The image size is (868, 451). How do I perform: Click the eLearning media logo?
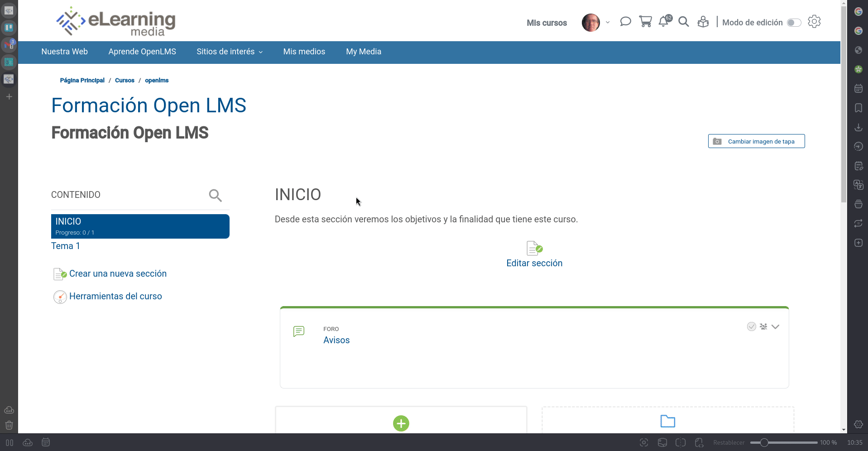click(116, 21)
